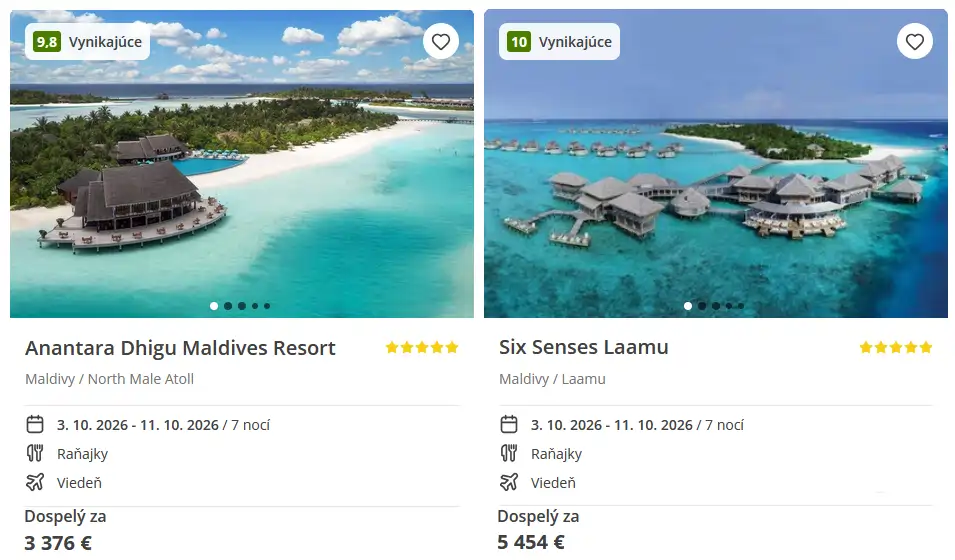Click the cutlery meal icon for Six Senses Laamu
955x560 pixels.
point(509,453)
